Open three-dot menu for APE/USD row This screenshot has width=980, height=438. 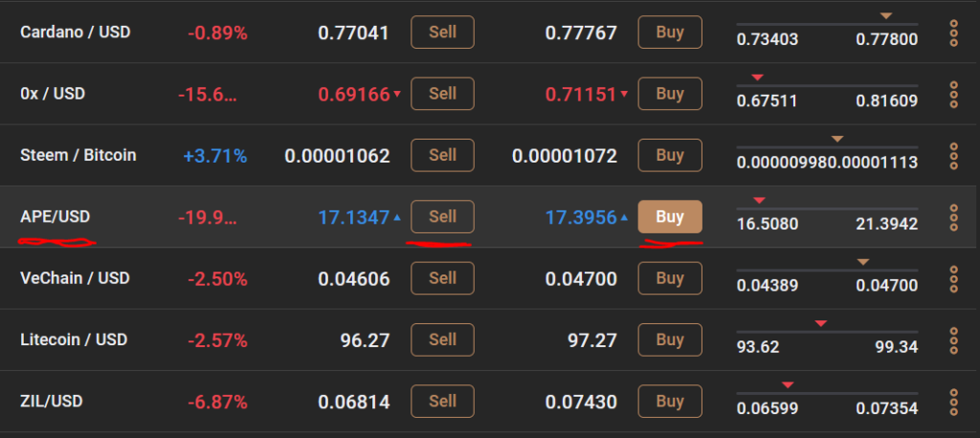tap(954, 217)
